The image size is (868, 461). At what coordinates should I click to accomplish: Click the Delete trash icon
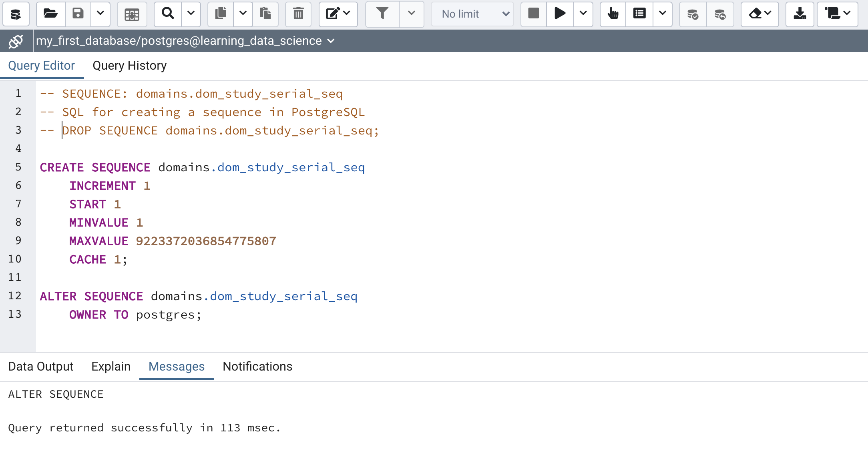(298, 14)
